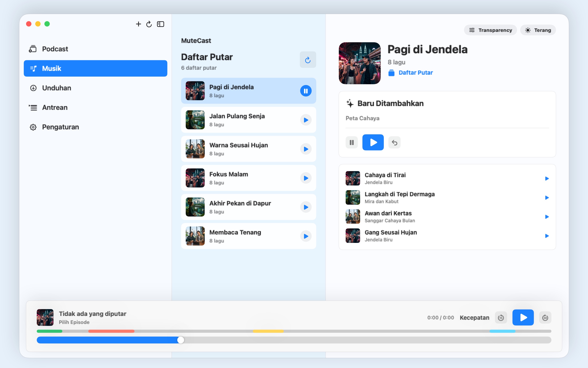Image resolution: width=588 pixels, height=368 pixels.
Task: Play the track Awan dari Kertas
Action: [x=547, y=217]
